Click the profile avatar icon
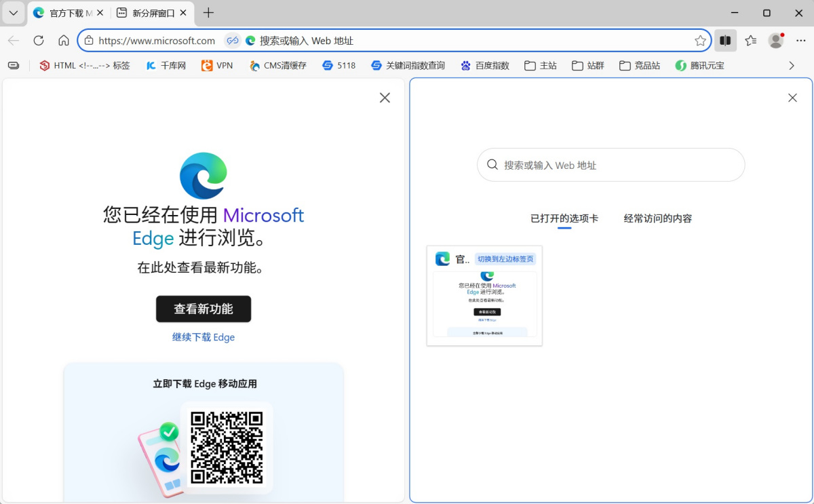This screenshot has height=504, width=814. click(775, 40)
